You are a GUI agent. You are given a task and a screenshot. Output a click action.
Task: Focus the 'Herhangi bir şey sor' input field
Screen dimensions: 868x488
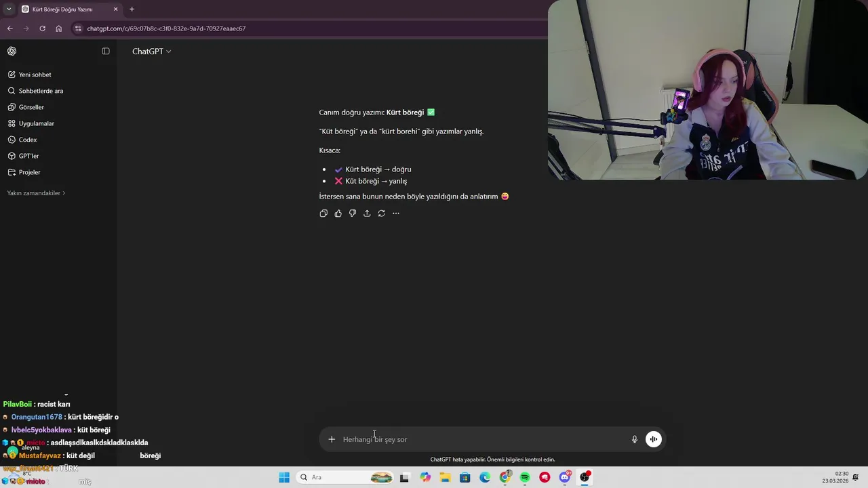coord(481,439)
